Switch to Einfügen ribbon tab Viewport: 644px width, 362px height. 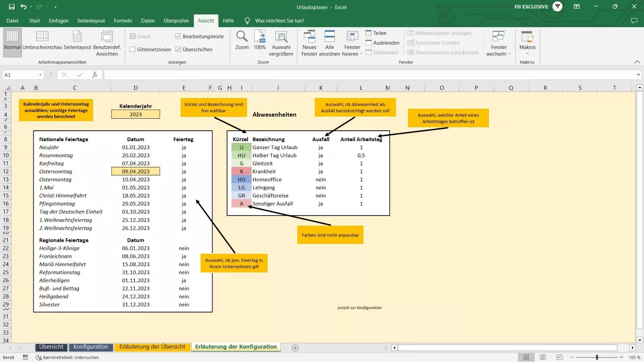(x=59, y=21)
